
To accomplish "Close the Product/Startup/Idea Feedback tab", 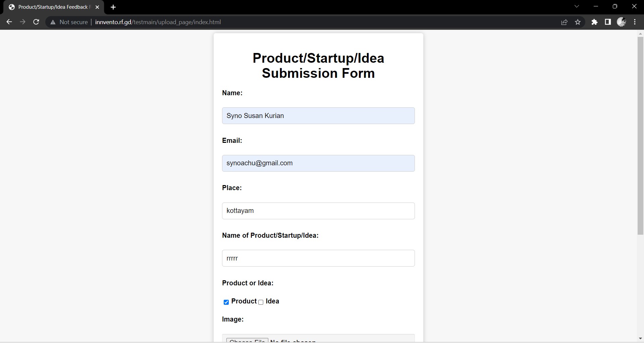I will [97, 7].
